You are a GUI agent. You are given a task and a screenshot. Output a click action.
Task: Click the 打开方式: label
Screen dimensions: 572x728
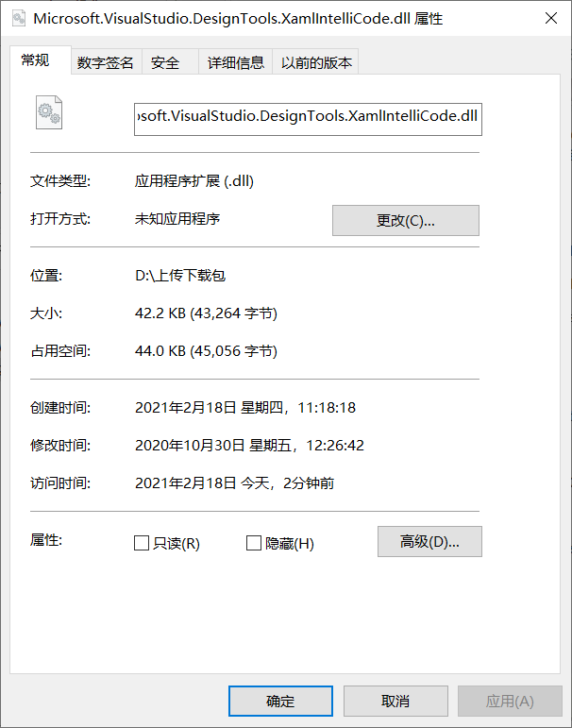click(60, 219)
